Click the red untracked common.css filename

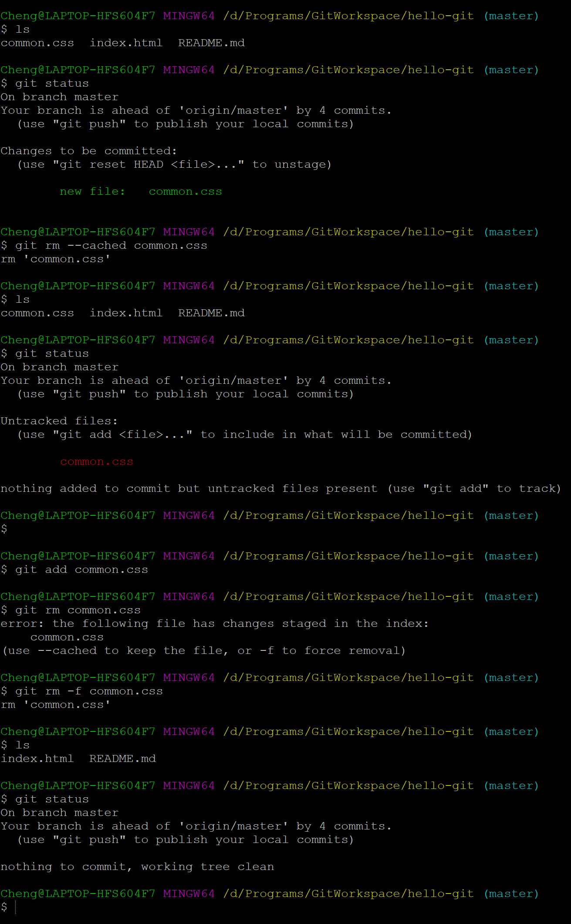point(96,462)
